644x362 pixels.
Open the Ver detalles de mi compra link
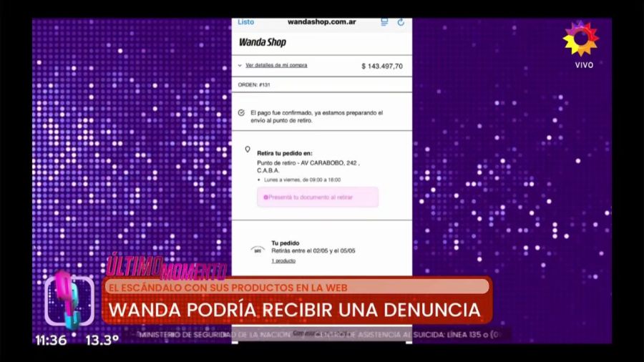click(x=276, y=65)
